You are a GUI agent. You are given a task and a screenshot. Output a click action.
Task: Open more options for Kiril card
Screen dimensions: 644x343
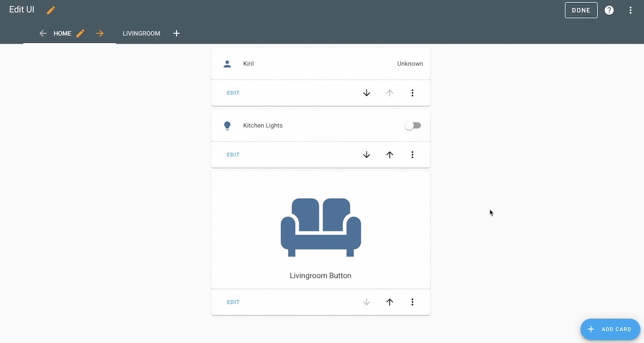(x=413, y=93)
